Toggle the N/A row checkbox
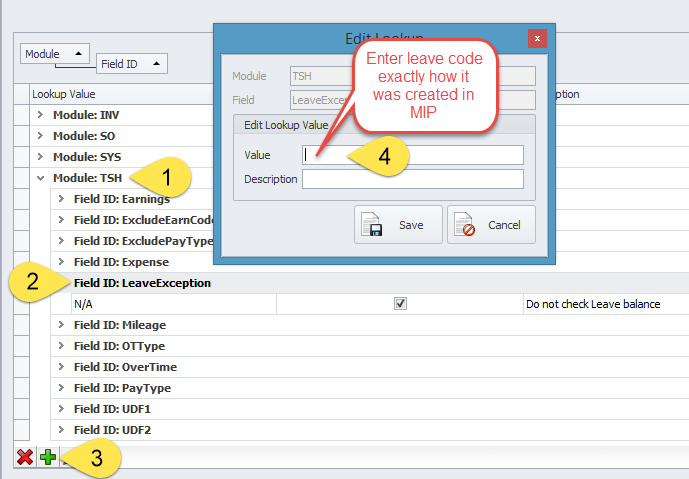This screenshot has width=689, height=479. pyautogui.click(x=401, y=304)
